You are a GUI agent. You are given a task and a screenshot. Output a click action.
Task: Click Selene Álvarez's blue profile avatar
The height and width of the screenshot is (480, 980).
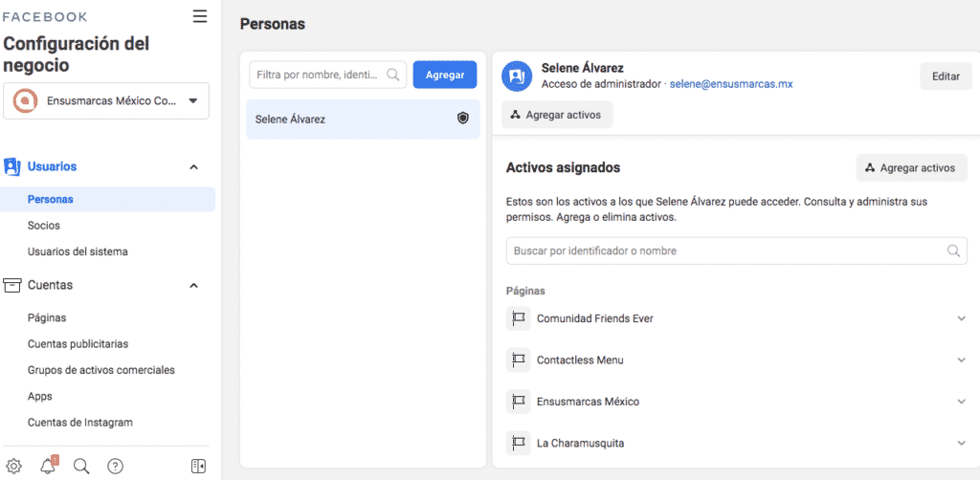tap(516, 76)
